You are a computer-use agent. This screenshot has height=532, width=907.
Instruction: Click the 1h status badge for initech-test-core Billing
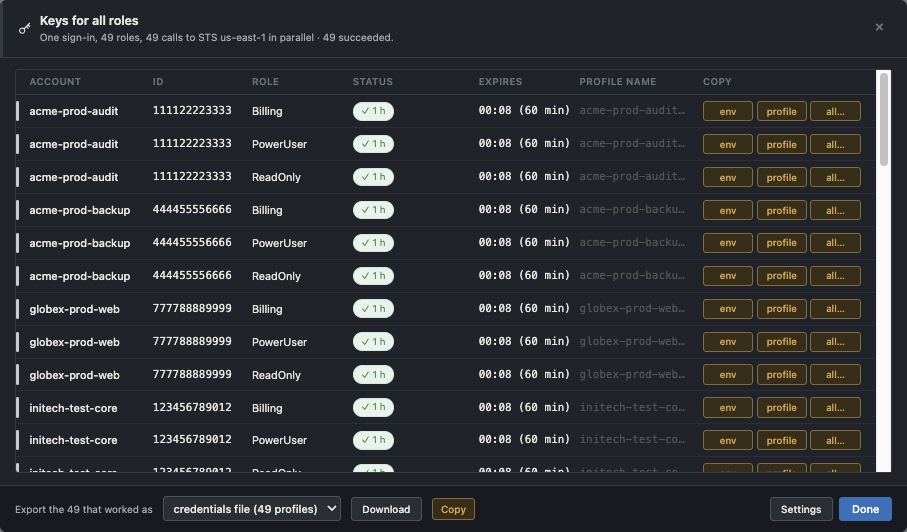point(373,407)
